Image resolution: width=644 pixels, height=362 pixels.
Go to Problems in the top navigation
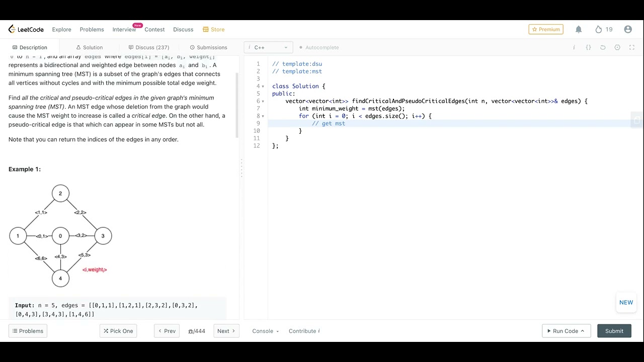point(92,29)
